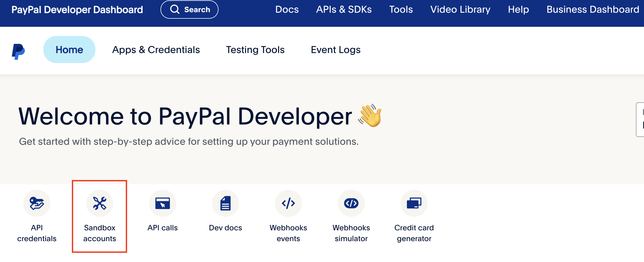The image size is (644, 262).
Task: Click the magnifying glass search icon
Action: (x=175, y=9)
